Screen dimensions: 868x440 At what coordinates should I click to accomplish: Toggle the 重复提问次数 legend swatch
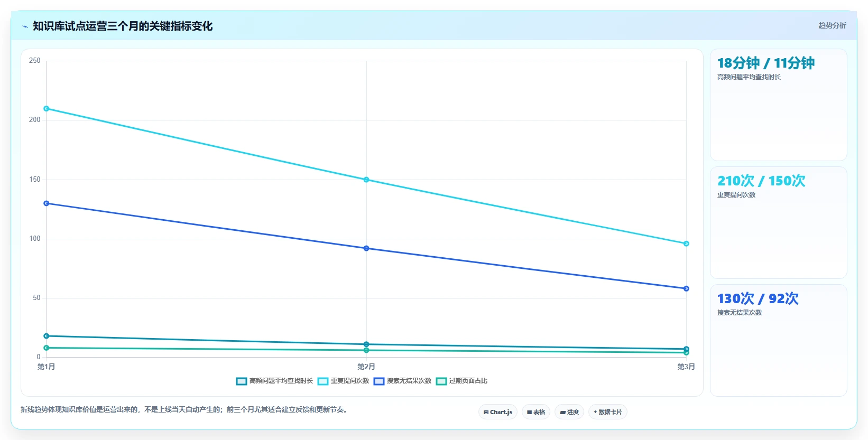323,381
